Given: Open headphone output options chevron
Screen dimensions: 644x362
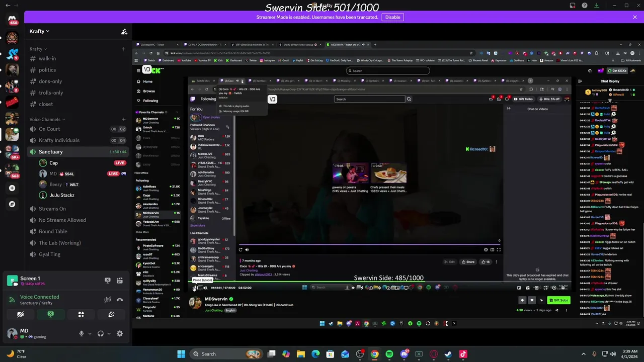Looking at the screenshot, I should click(x=109, y=333).
